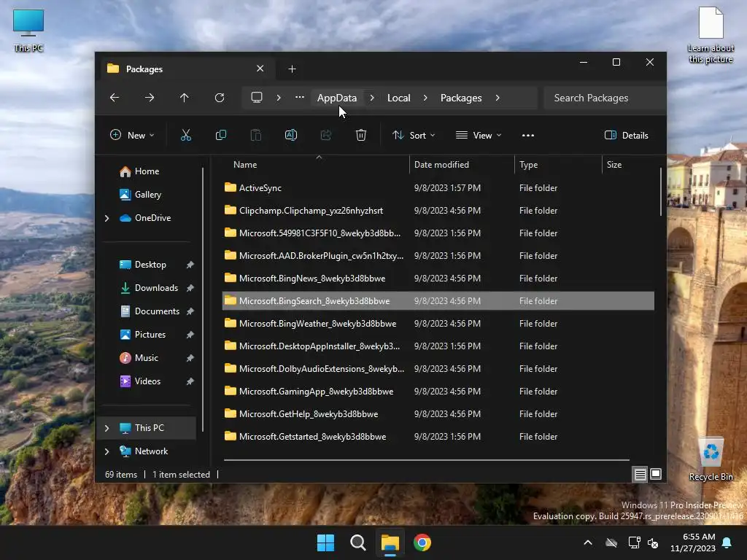Click the Cut scissors icon
The width and height of the screenshot is (747, 560).
[186, 135]
